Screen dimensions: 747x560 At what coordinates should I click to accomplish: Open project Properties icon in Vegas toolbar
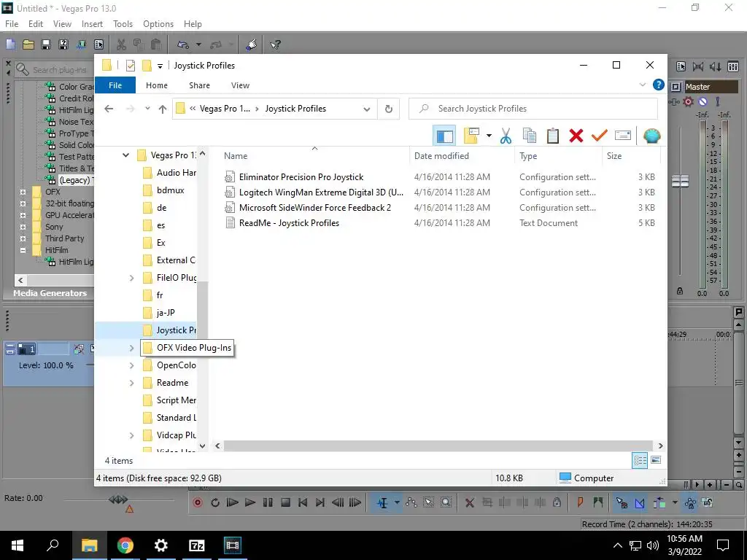(98, 44)
